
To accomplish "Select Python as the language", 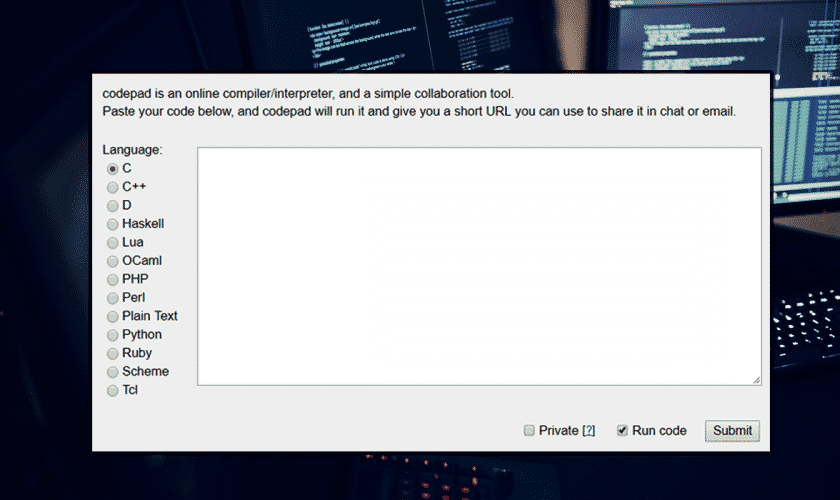I will (112, 335).
